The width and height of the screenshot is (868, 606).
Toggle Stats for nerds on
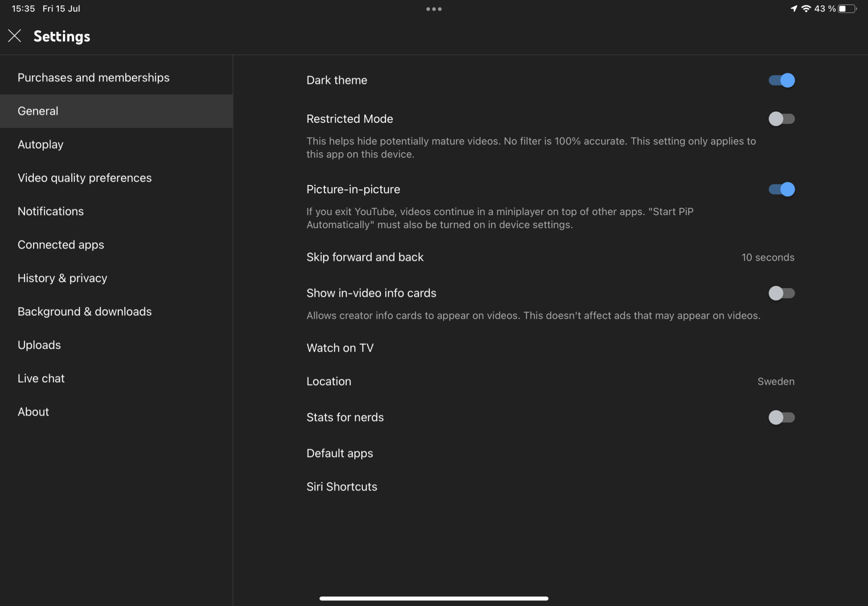[x=781, y=417]
